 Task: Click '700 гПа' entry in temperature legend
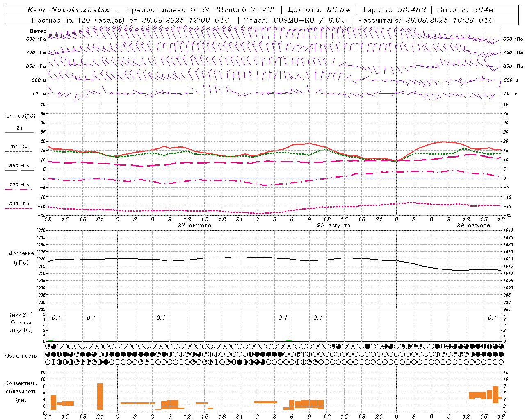pos(19,185)
